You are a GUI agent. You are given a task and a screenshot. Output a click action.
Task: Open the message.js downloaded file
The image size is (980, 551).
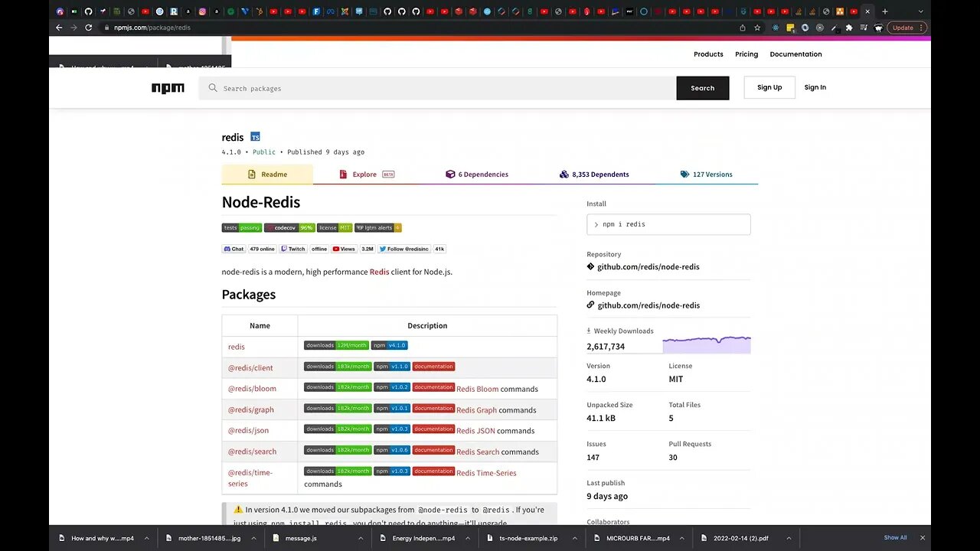tap(301, 538)
